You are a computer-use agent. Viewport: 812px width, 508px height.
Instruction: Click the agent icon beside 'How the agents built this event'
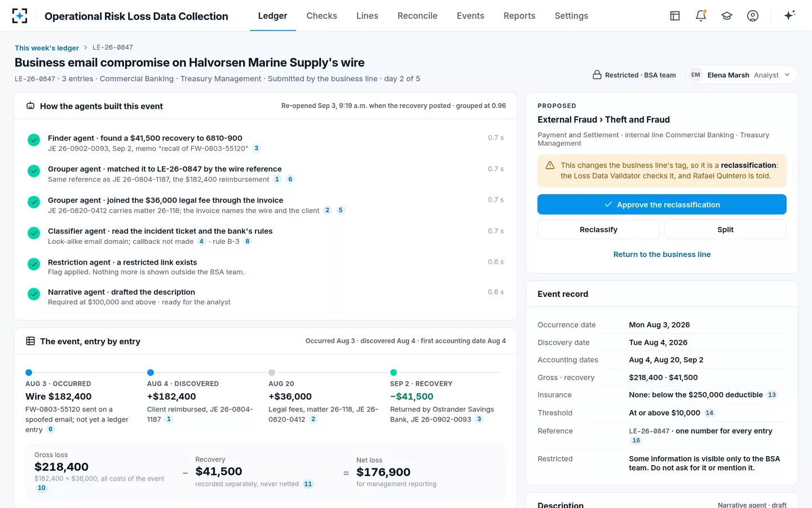pyautogui.click(x=30, y=106)
